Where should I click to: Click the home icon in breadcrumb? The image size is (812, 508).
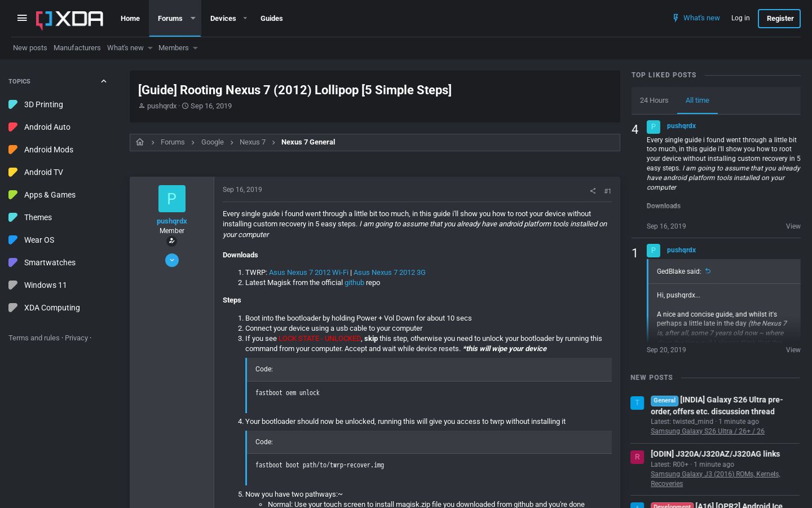[140, 142]
